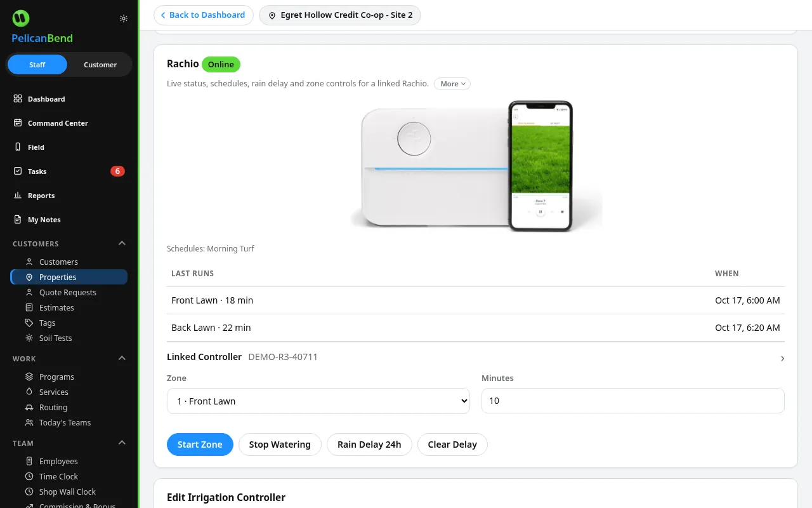The image size is (812, 508).
Task: Click the Start Zone button
Action: pos(200,444)
